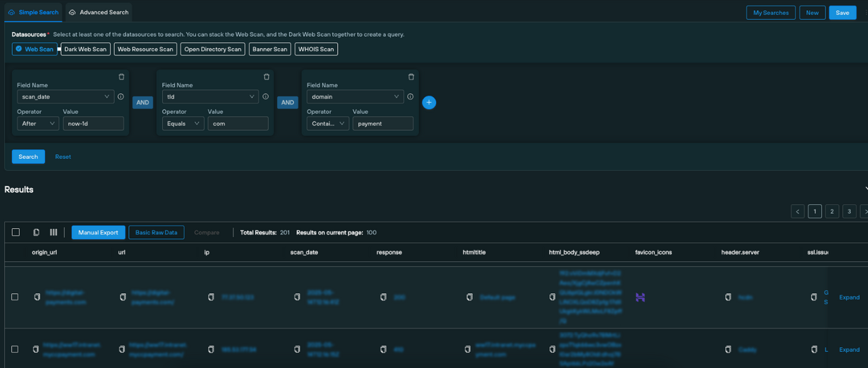Screen dimensions: 868x368
Task: Switch to Advanced Search tab
Action: (x=99, y=12)
